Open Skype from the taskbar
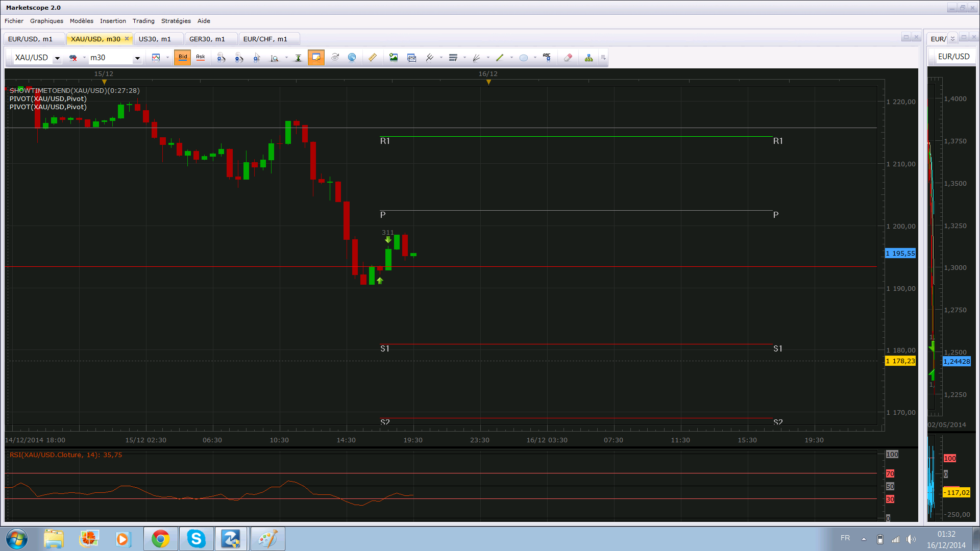 (x=196, y=539)
